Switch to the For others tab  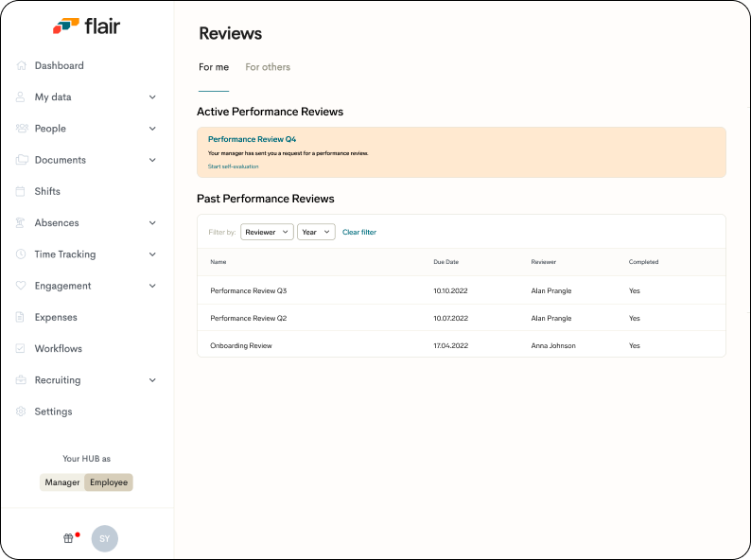click(x=268, y=67)
